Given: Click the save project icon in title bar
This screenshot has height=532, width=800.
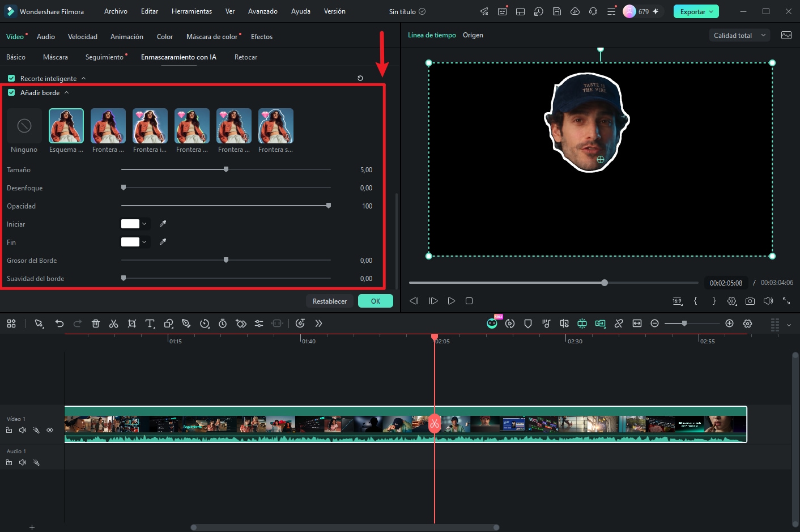Looking at the screenshot, I should pyautogui.click(x=557, y=11).
